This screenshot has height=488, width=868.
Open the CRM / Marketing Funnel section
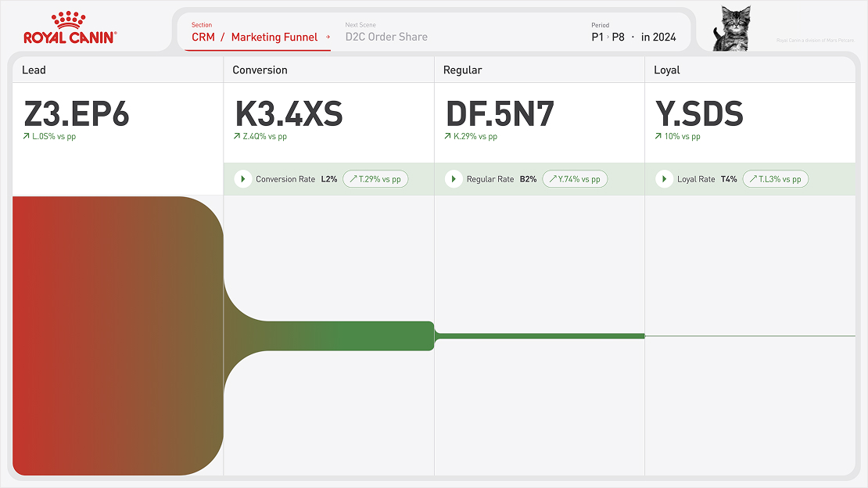tap(255, 37)
